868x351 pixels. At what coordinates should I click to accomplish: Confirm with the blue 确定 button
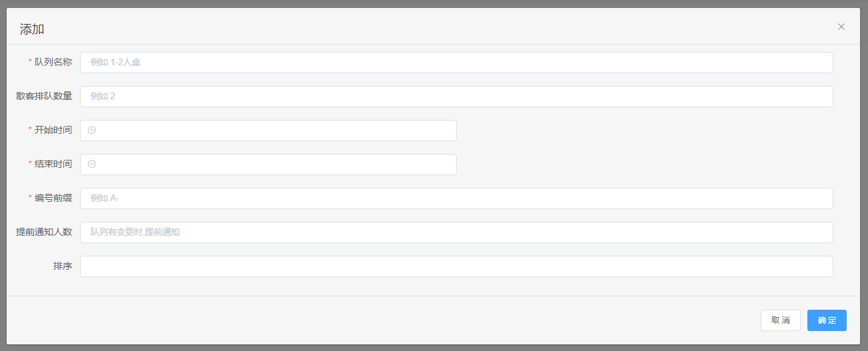[x=827, y=320]
